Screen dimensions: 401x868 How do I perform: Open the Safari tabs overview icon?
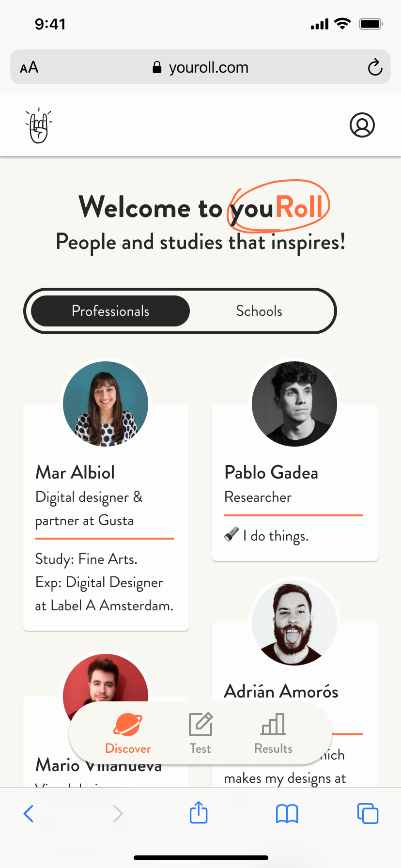(x=368, y=813)
